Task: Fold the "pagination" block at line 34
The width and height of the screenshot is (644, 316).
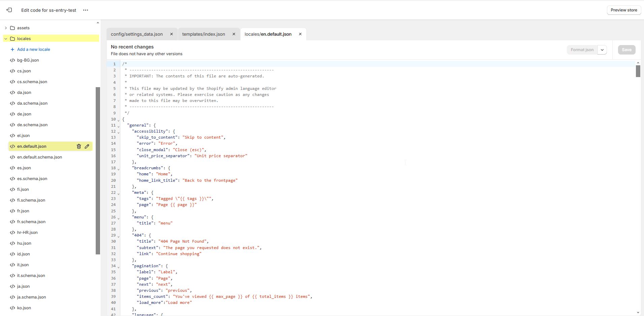Action: pos(119,267)
